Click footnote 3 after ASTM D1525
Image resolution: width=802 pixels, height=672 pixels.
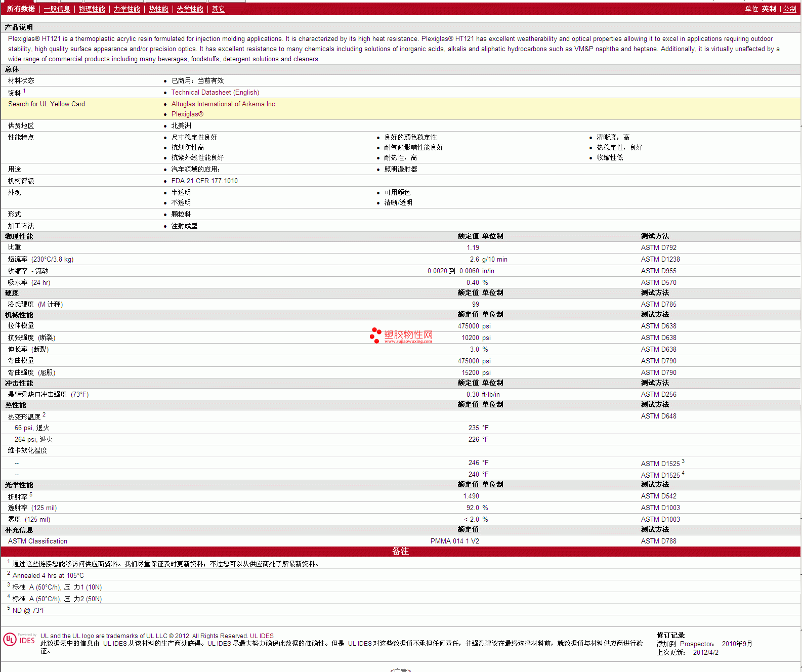tap(683, 461)
